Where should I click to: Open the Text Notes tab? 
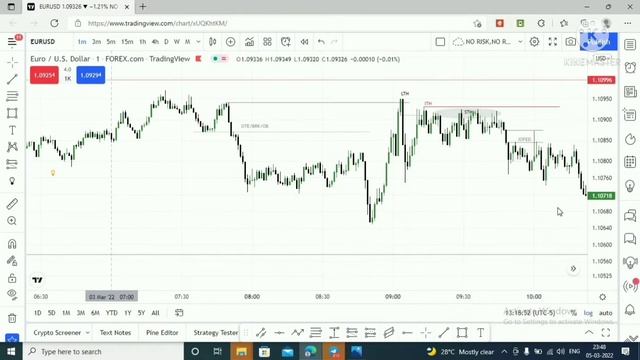click(x=115, y=333)
